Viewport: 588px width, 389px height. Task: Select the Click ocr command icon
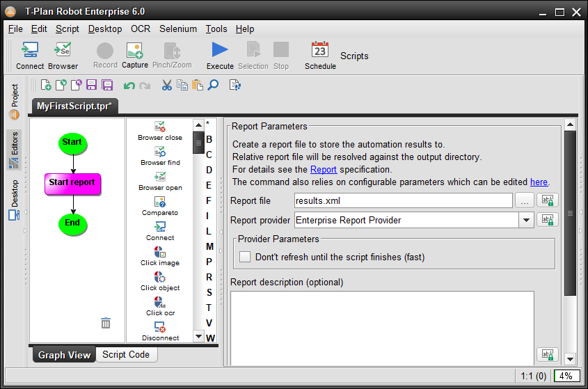160,303
